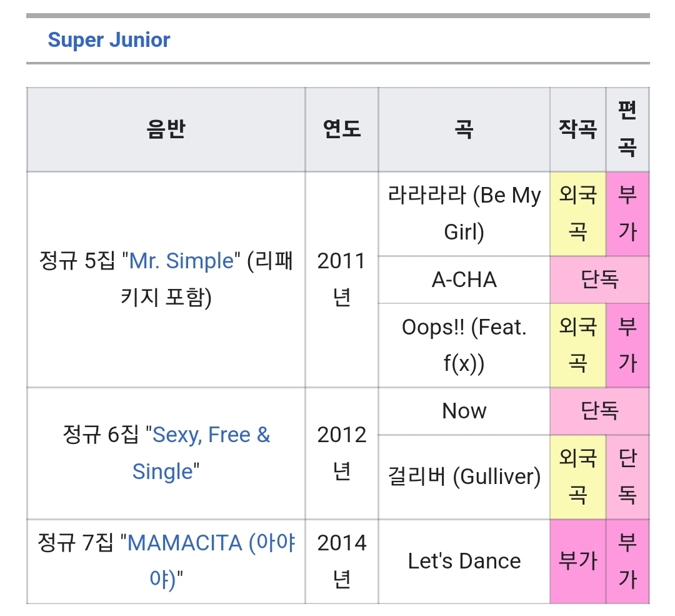Click the 음반 column header
Screen dimensions: 675x616
(x=166, y=130)
